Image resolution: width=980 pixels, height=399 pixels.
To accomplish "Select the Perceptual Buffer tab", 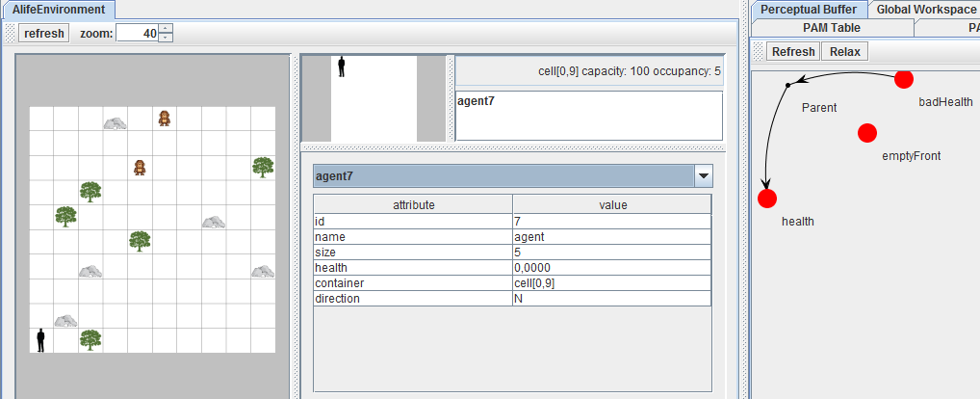I will click(808, 9).
